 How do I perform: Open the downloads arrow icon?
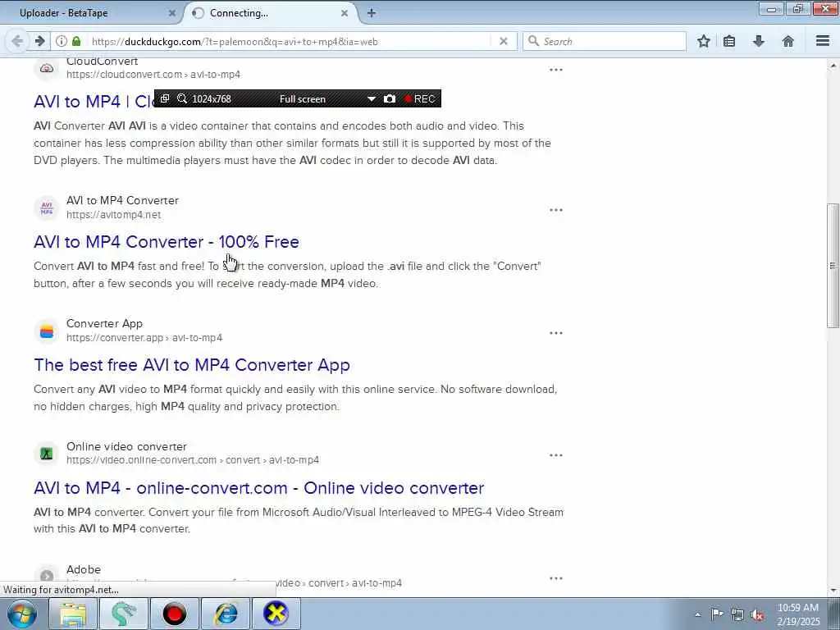point(759,41)
